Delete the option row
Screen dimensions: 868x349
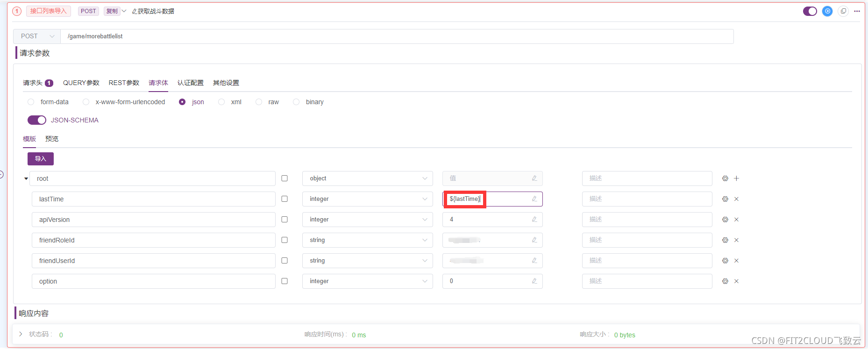pos(736,281)
